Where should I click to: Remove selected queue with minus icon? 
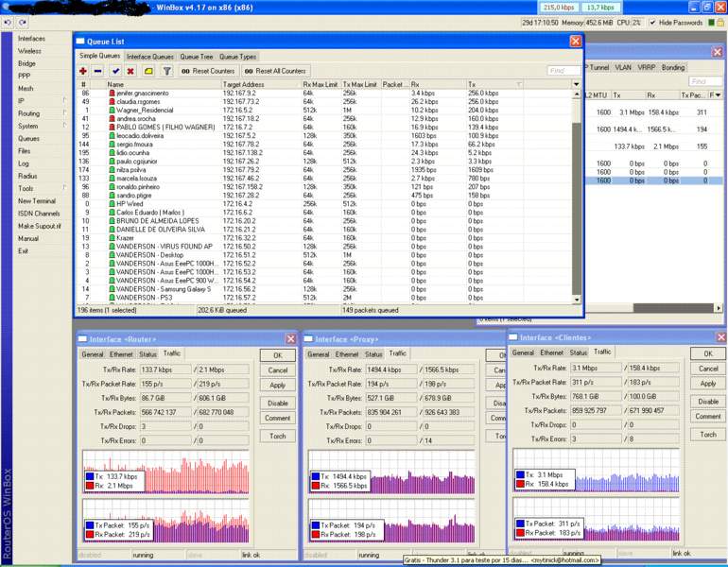coord(98,71)
